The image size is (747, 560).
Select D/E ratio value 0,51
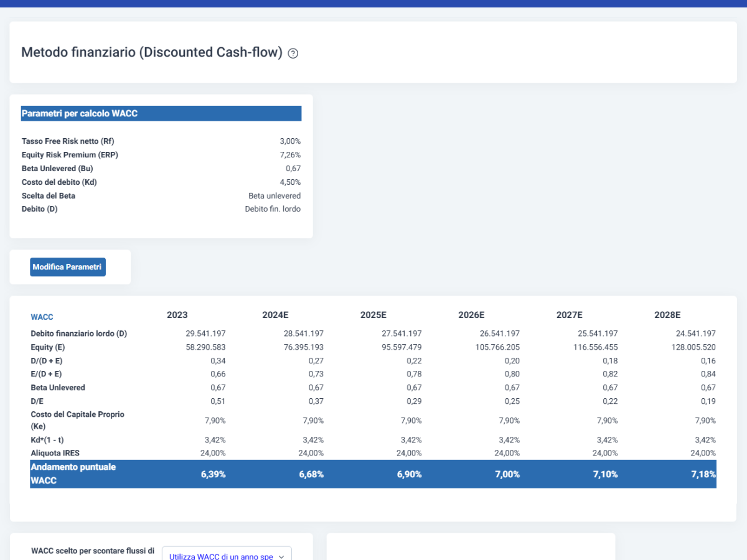pyautogui.click(x=218, y=401)
